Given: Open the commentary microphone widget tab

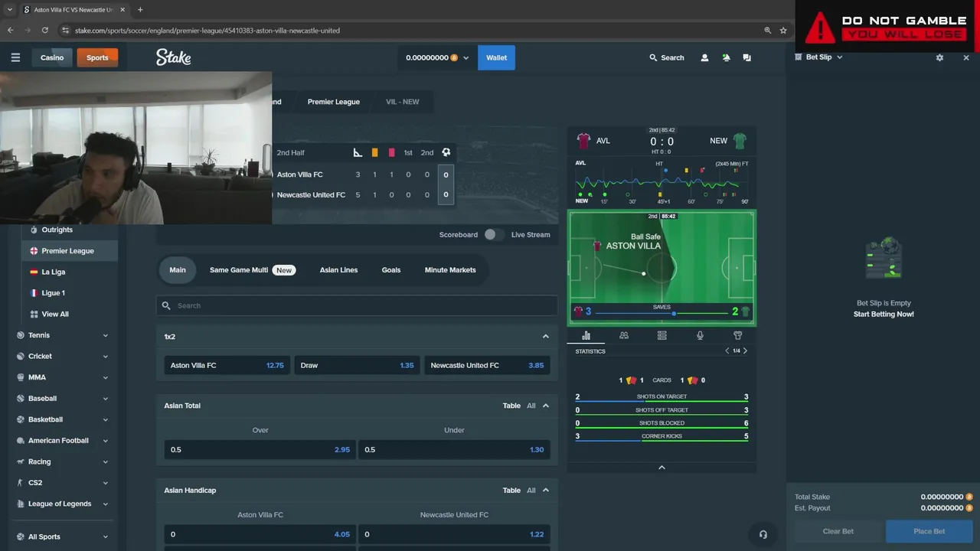Looking at the screenshot, I should point(700,335).
